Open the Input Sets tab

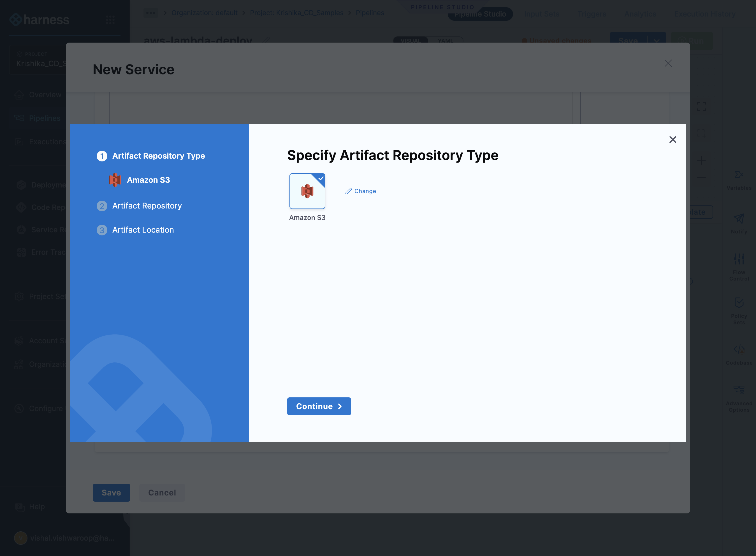pyautogui.click(x=542, y=14)
